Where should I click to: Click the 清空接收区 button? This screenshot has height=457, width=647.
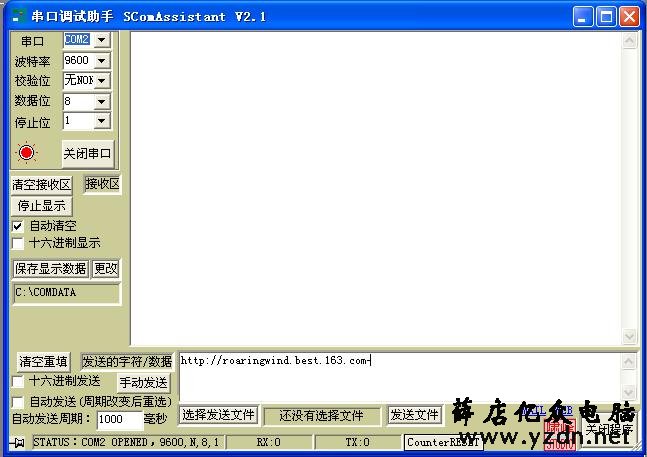[41, 185]
